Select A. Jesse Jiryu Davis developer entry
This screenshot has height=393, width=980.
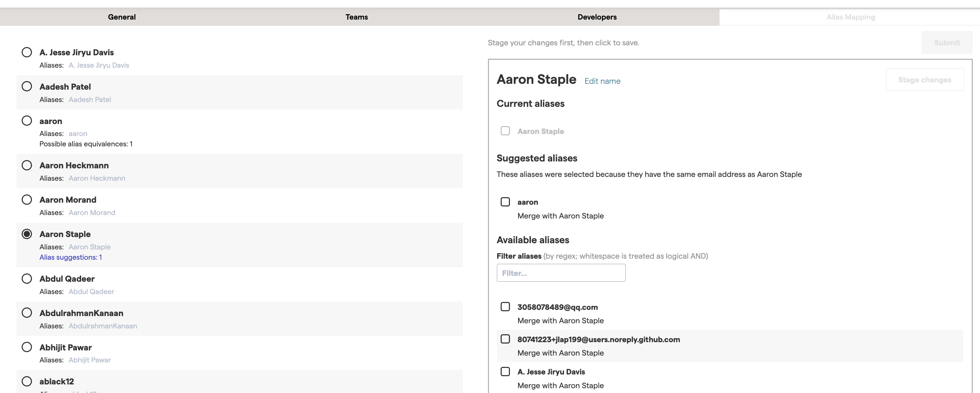coord(27,52)
